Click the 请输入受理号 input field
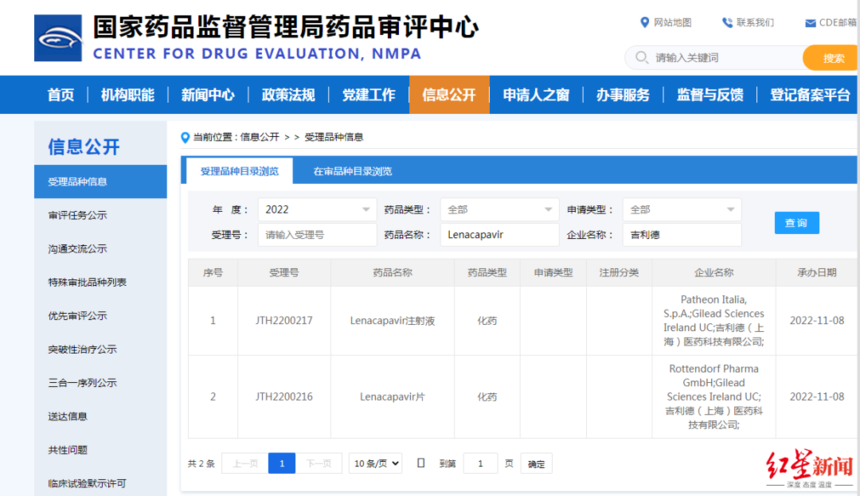Screen dimensions: 860x496 tap(317, 235)
